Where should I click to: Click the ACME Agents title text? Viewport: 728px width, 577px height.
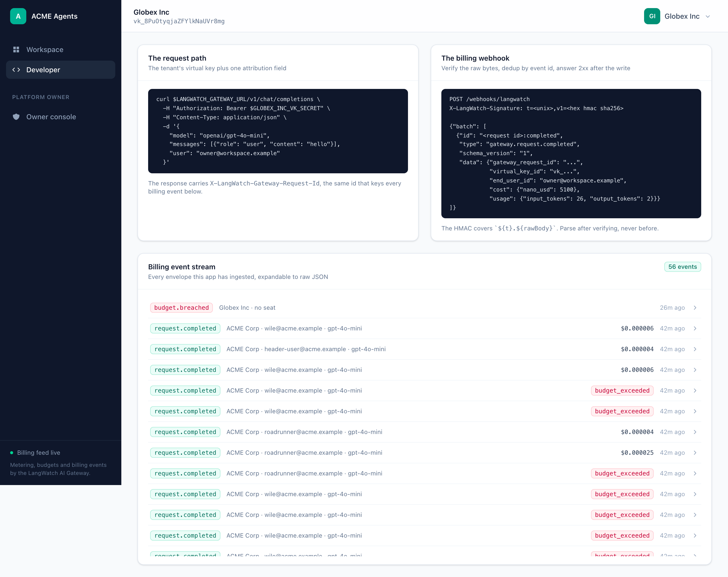pyautogui.click(x=54, y=16)
